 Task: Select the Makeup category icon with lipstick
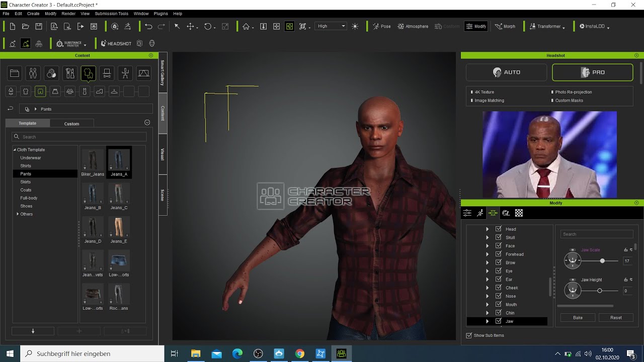70,74
